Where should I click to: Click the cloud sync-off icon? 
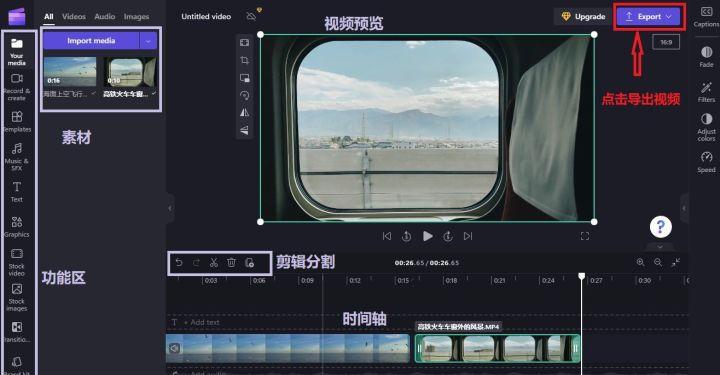251,17
